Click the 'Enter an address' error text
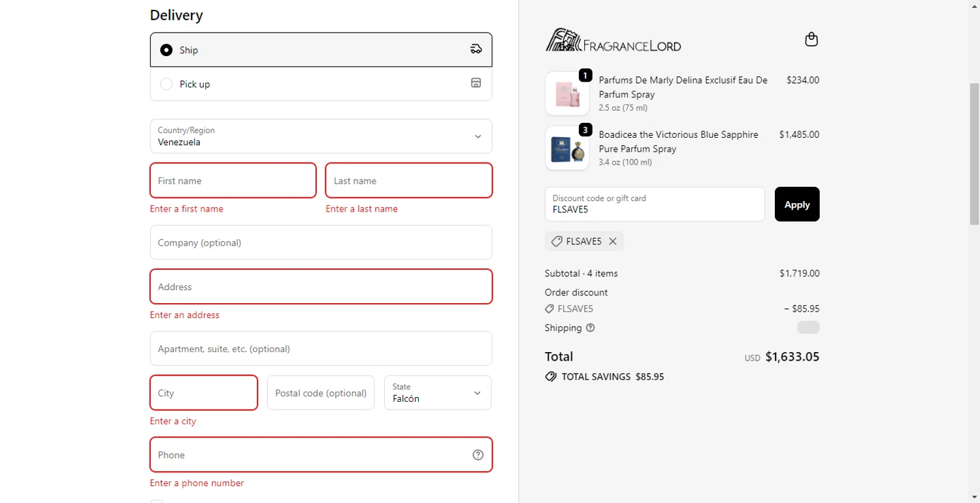 point(185,315)
